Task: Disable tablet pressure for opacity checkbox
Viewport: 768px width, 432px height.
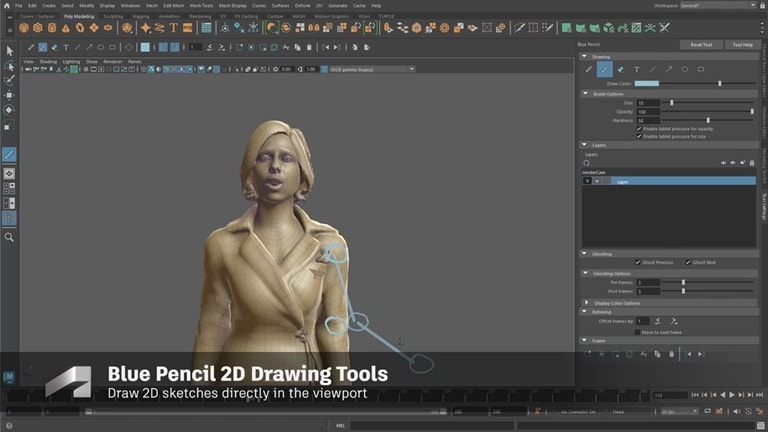Action: (639, 129)
